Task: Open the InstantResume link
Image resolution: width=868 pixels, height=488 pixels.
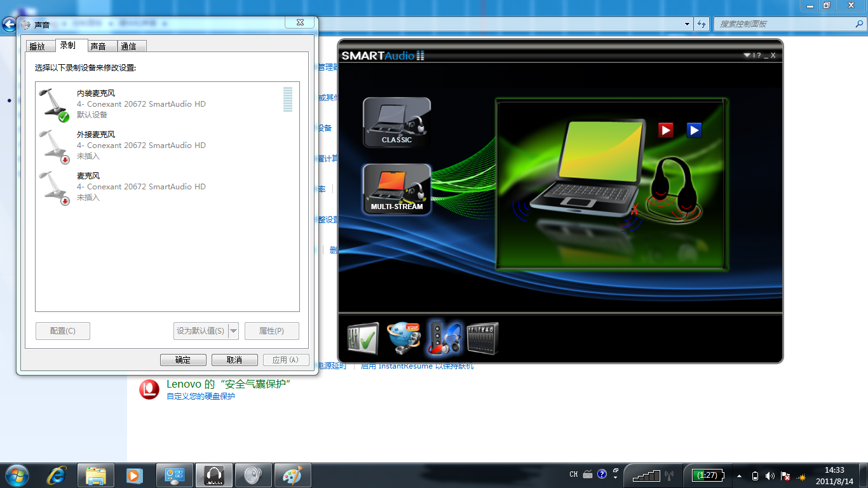Action: pyautogui.click(x=417, y=366)
